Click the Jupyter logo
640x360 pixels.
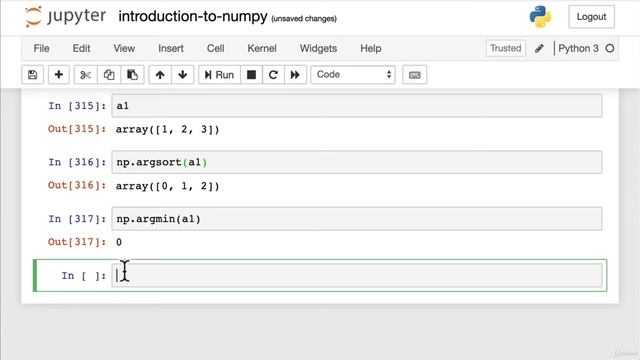[x=65, y=17]
